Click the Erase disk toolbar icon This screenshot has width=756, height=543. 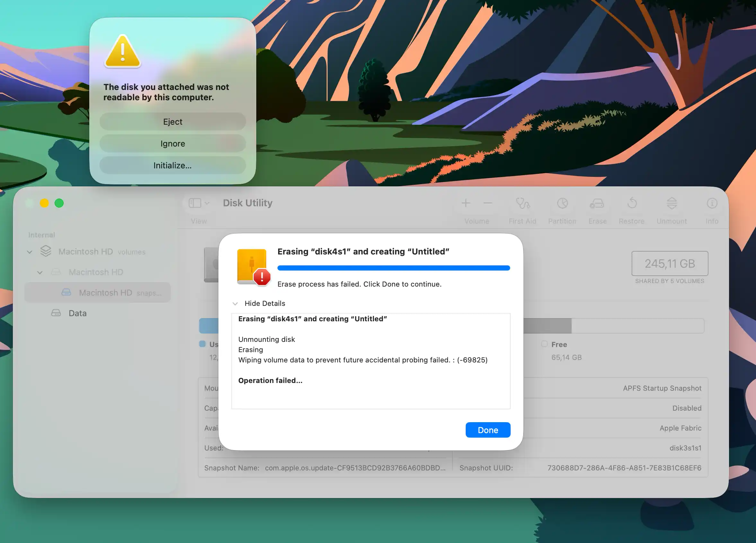pos(597,203)
